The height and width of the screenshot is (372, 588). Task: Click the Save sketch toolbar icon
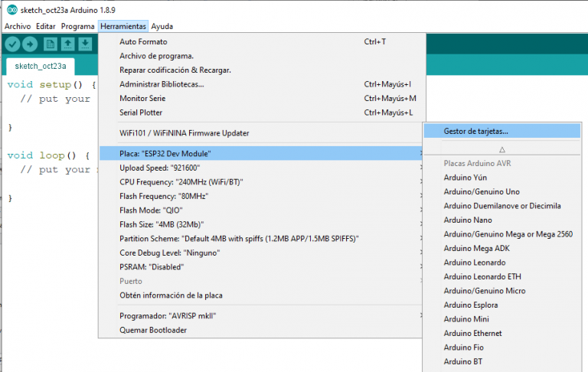point(85,44)
